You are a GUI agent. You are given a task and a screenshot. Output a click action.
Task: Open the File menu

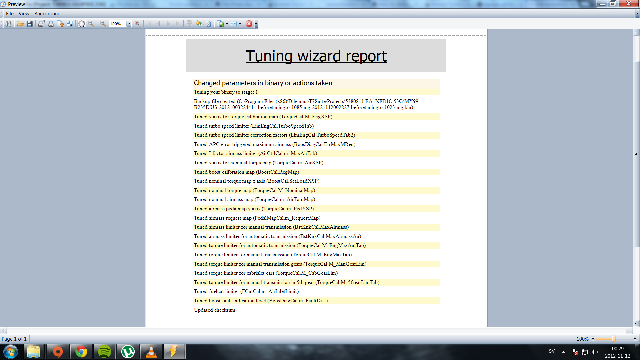9,13
